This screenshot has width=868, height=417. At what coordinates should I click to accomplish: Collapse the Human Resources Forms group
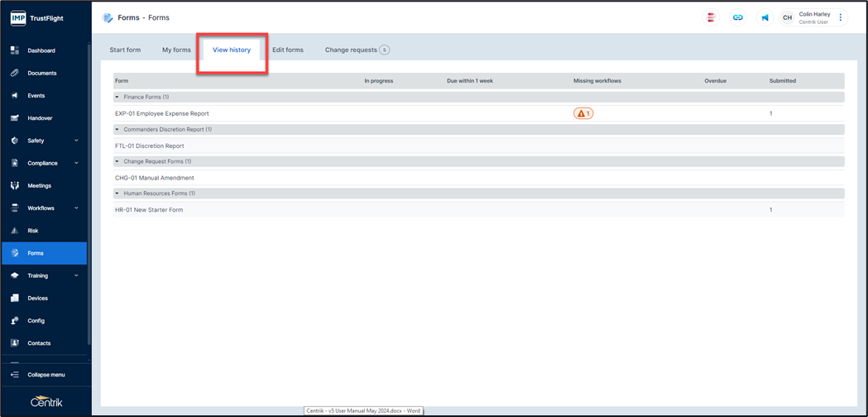pyautogui.click(x=117, y=194)
